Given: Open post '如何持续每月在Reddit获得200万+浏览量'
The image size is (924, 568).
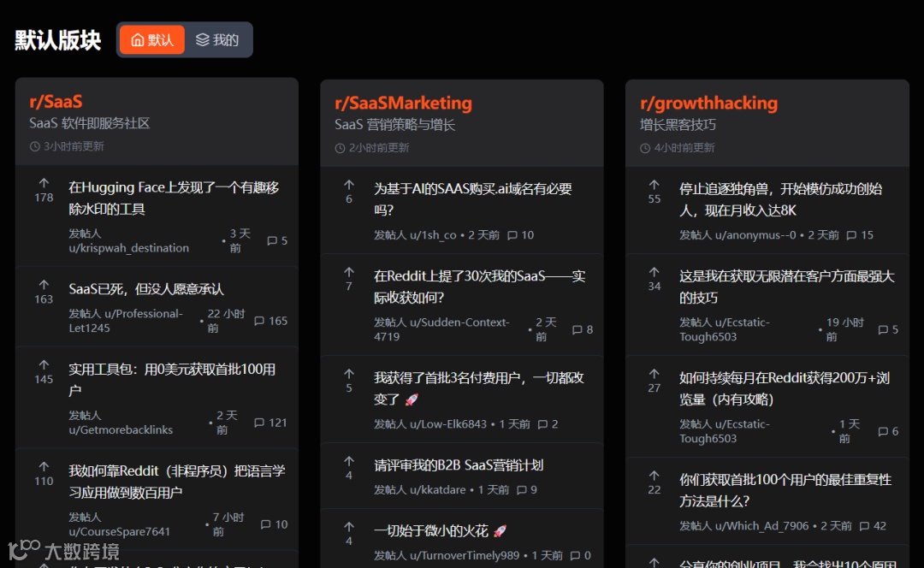Looking at the screenshot, I should pos(785,388).
